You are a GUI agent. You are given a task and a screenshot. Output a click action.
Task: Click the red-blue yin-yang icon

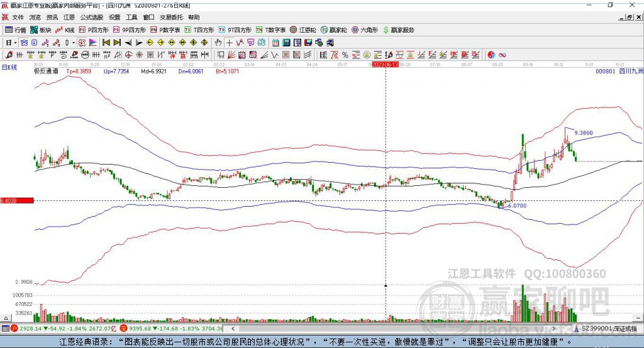(491, 55)
